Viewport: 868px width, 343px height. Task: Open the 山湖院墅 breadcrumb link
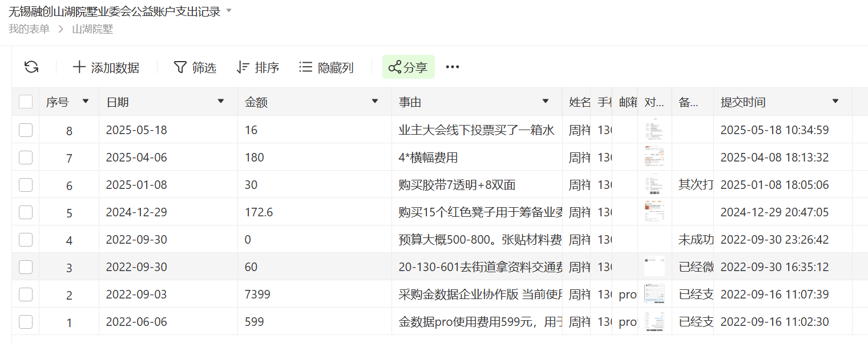[92, 29]
